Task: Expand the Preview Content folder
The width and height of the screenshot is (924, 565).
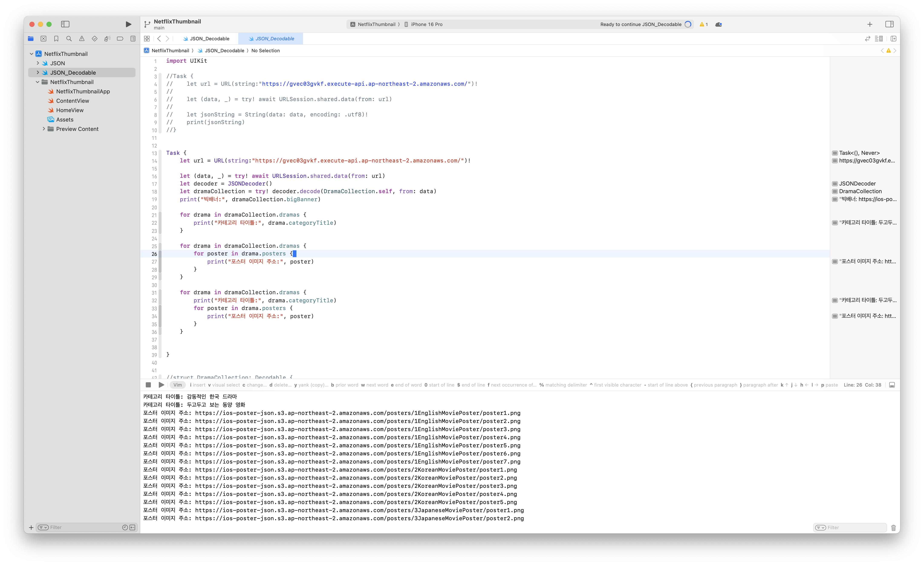Action: point(44,129)
